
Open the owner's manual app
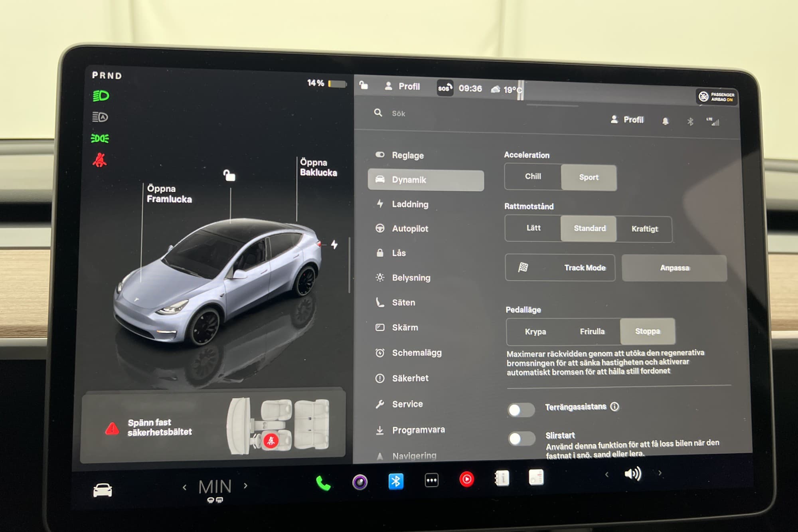(502, 478)
